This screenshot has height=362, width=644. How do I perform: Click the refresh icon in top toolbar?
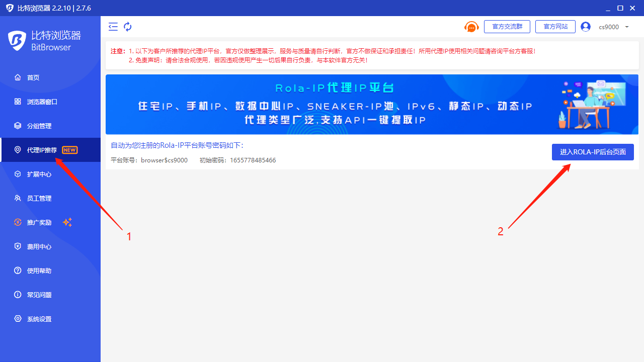[128, 27]
